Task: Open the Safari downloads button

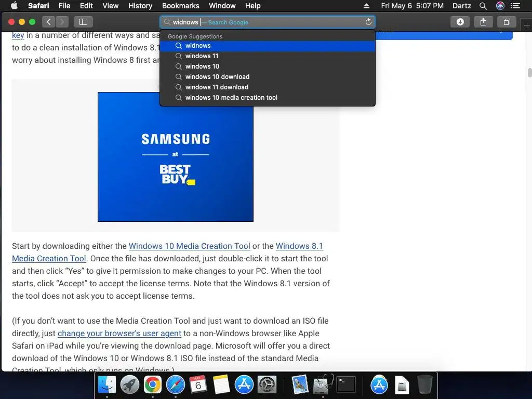Action: click(460, 22)
